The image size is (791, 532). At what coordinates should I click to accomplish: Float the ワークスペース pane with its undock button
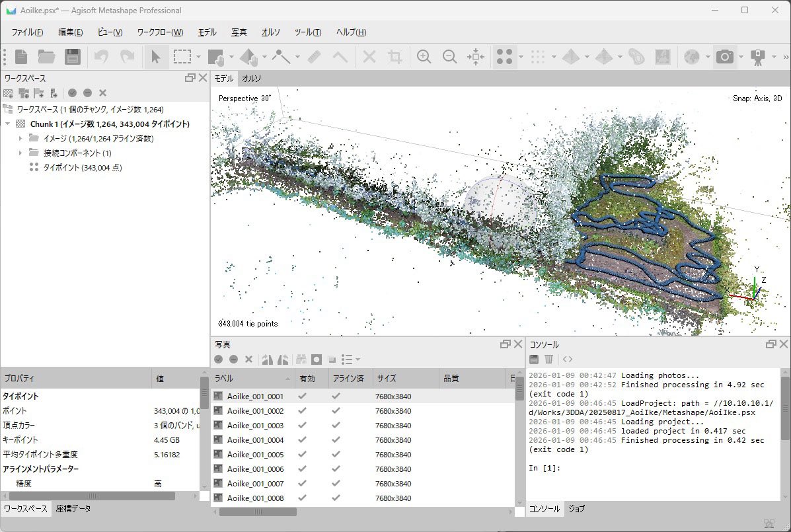(x=190, y=78)
